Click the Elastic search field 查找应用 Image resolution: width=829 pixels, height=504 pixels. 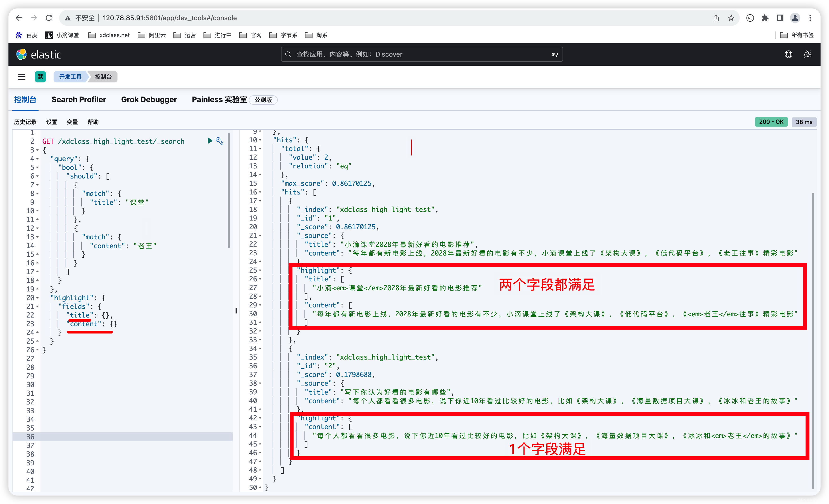[x=422, y=54]
